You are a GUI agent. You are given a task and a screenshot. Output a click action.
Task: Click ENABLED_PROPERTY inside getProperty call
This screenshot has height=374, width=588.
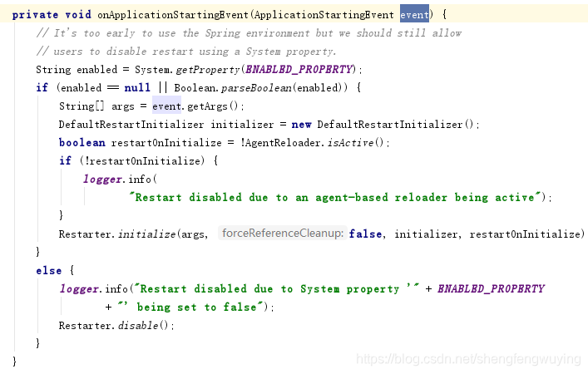tap(299, 69)
